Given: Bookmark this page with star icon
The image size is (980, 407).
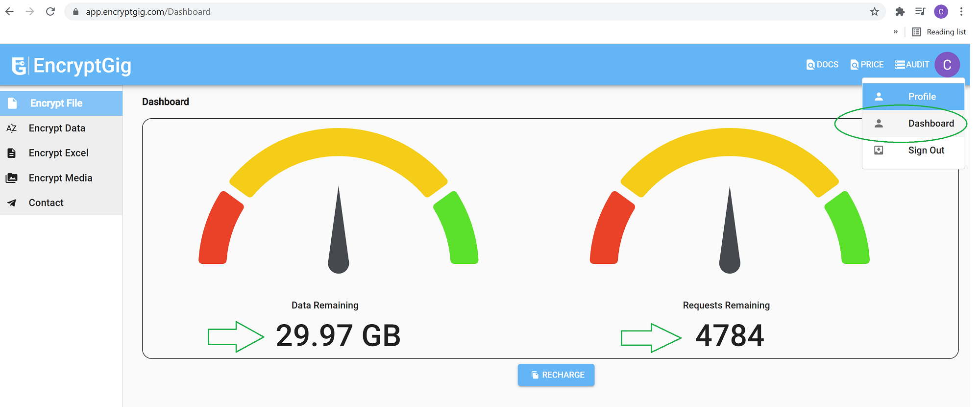Looking at the screenshot, I should click(x=875, y=11).
